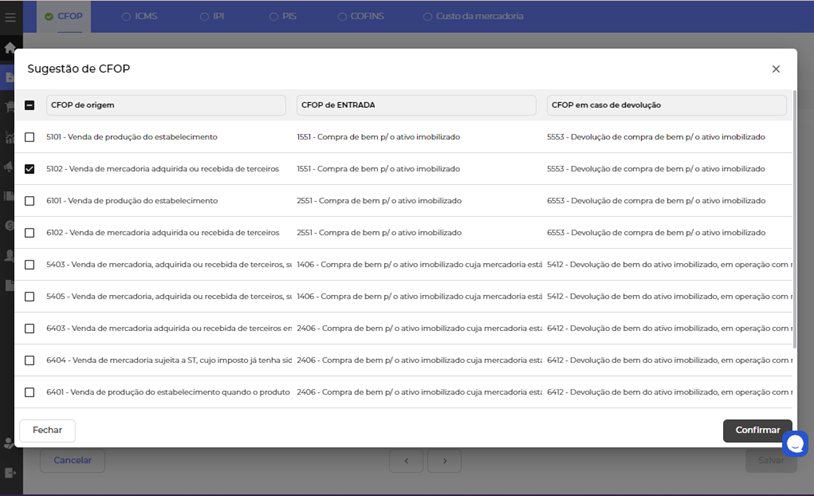The height and width of the screenshot is (496, 814).
Task: Open the hamburger menu in the sidebar
Action: (x=10, y=17)
